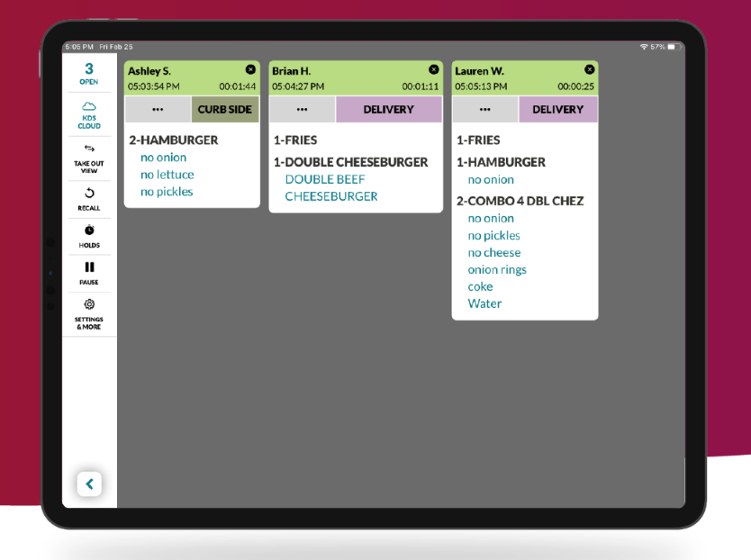Viewport: 751px width, 560px height.
Task: Show ellipsis options for Lauren's ticket
Action: point(485,110)
